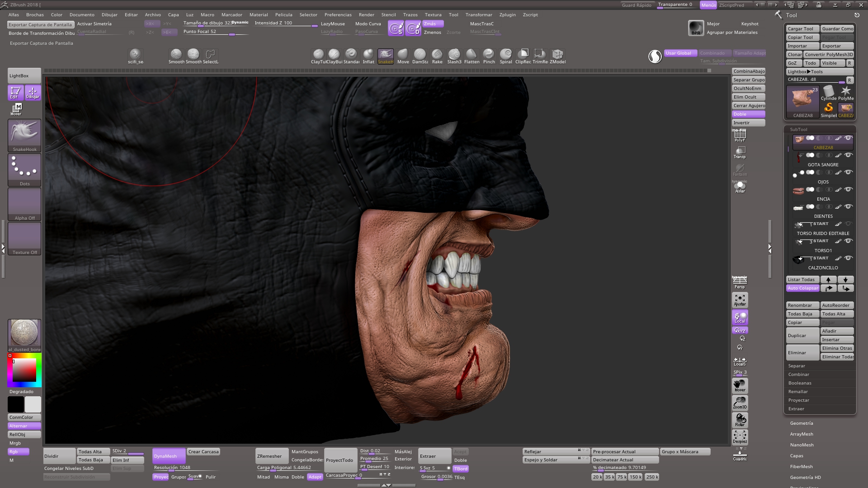Open the Zplugin menu
The width and height of the screenshot is (868, 488).
[507, 15]
